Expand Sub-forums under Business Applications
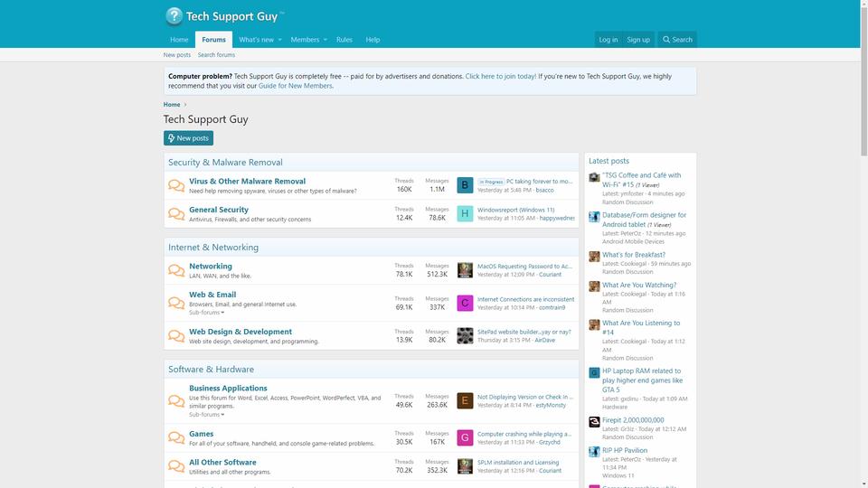The height and width of the screenshot is (488, 868). coord(206,415)
